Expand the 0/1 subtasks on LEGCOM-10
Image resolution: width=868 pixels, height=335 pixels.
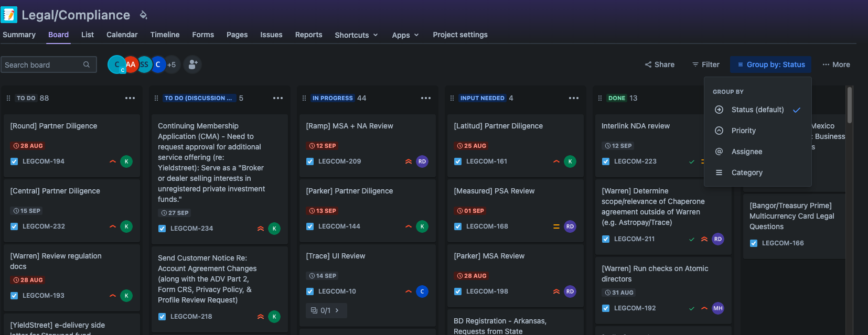[x=326, y=310]
